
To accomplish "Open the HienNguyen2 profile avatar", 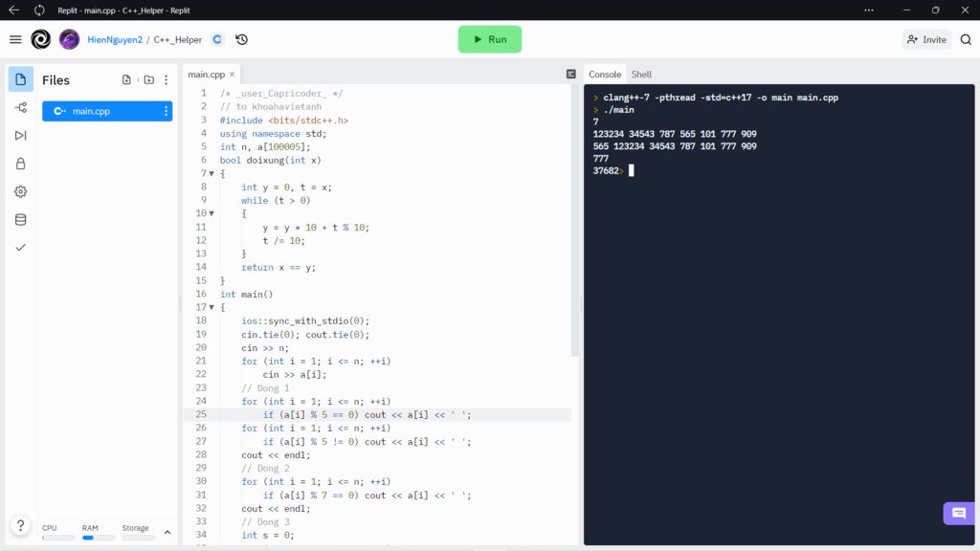I will pos(69,39).
